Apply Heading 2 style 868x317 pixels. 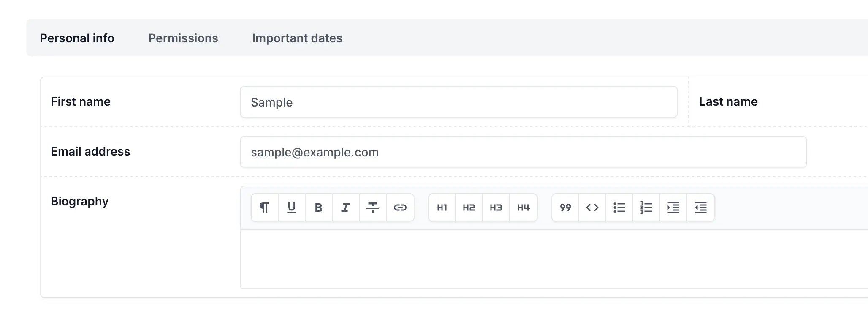point(469,208)
